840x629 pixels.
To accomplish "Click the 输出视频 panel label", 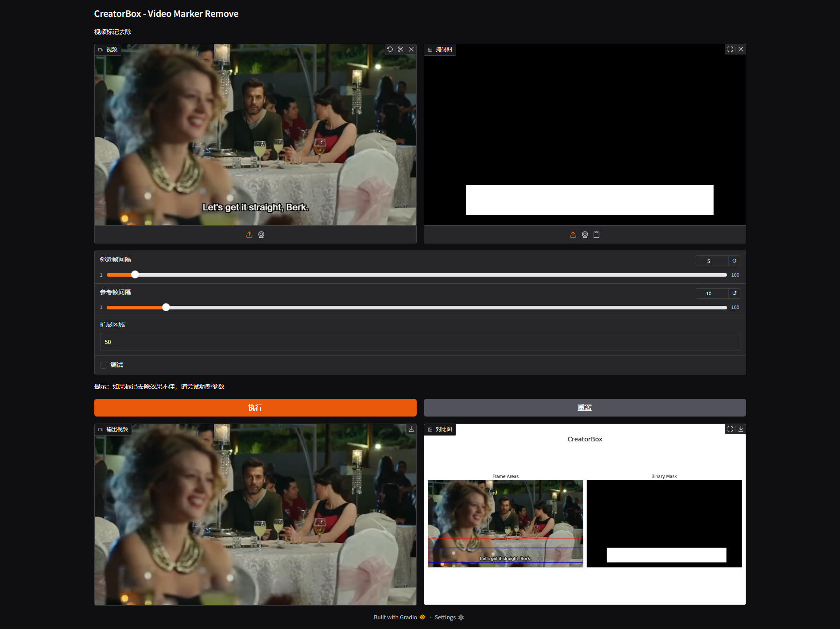I will click(x=113, y=429).
